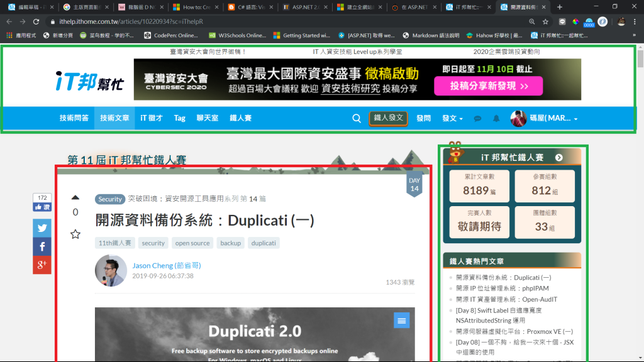Click the arrow icon beside iT 邦幫忙鐵人賽 header
Screen dimensions: 644x362
pyautogui.click(x=559, y=158)
